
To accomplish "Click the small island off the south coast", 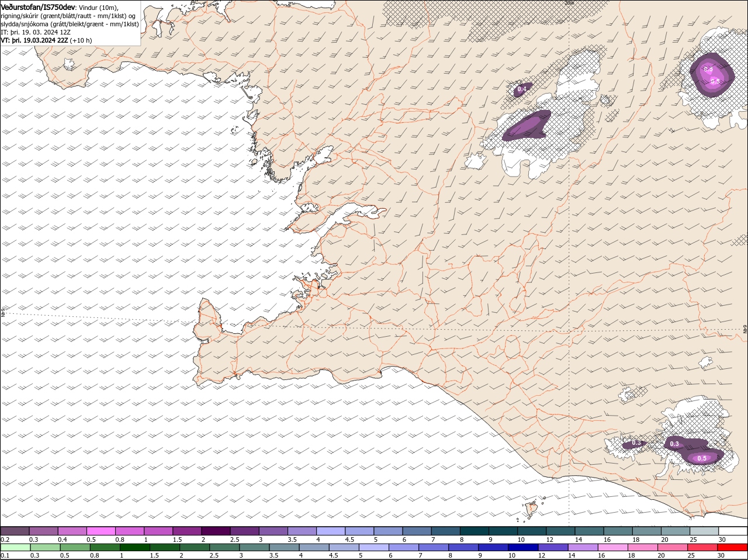I will click(x=532, y=508).
